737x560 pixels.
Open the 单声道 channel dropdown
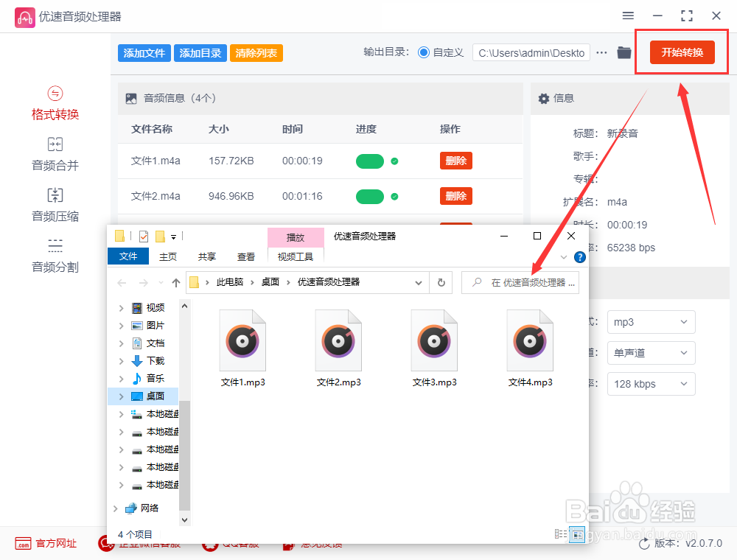point(651,353)
